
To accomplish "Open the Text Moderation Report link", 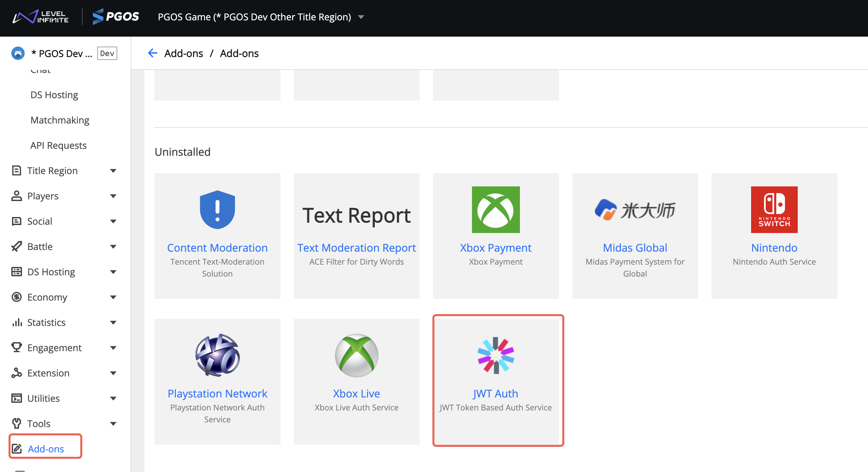I will [356, 247].
